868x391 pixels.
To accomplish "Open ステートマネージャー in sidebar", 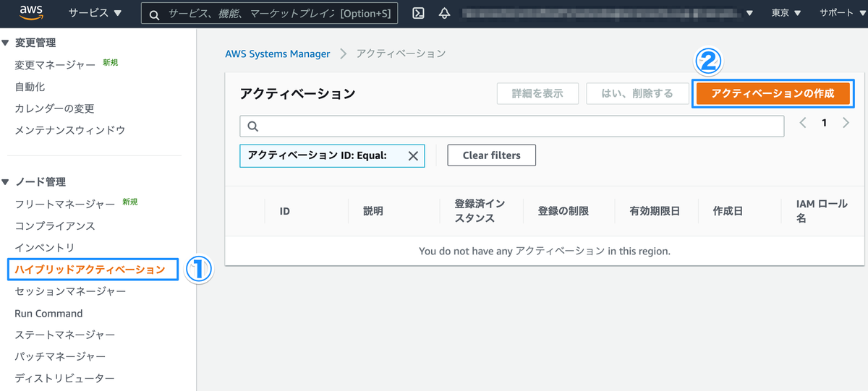I will tap(65, 335).
